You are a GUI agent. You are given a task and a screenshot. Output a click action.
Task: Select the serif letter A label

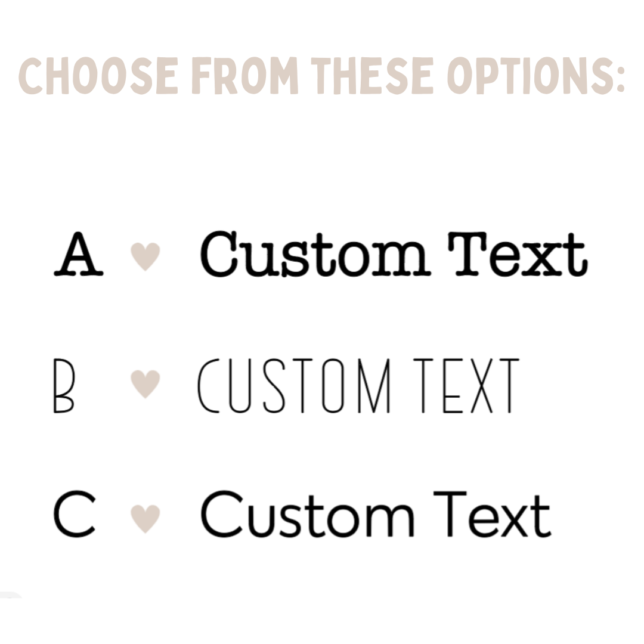pos(79,254)
